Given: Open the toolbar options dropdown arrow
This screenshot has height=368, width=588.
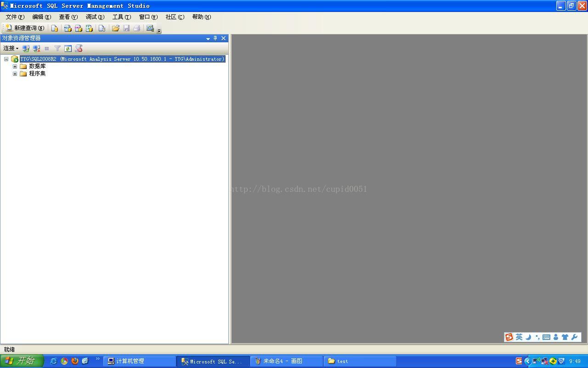Looking at the screenshot, I should pos(159,30).
